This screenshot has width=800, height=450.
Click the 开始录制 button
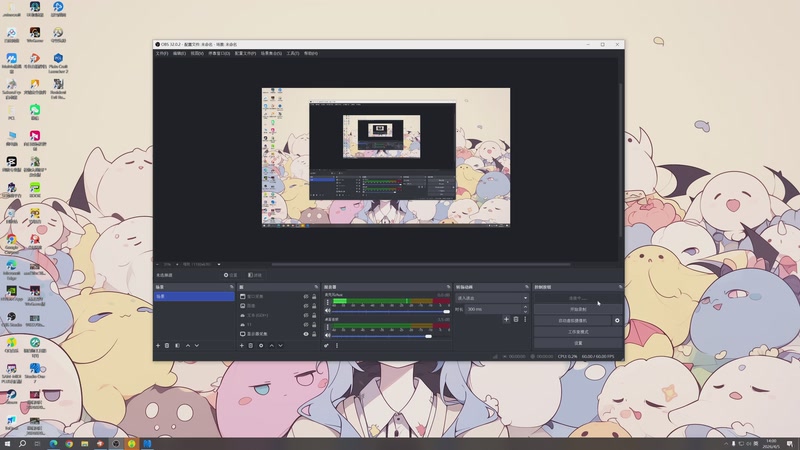click(x=578, y=309)
